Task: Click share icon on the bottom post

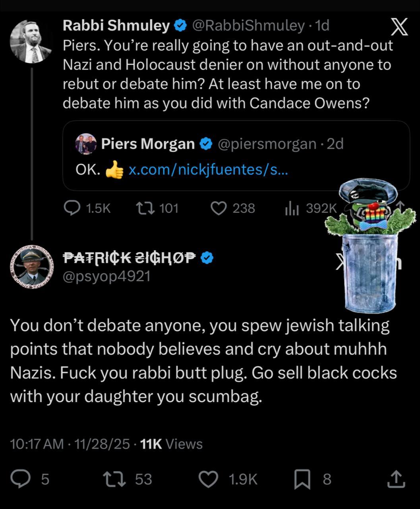Action: (x=396, y=479)
